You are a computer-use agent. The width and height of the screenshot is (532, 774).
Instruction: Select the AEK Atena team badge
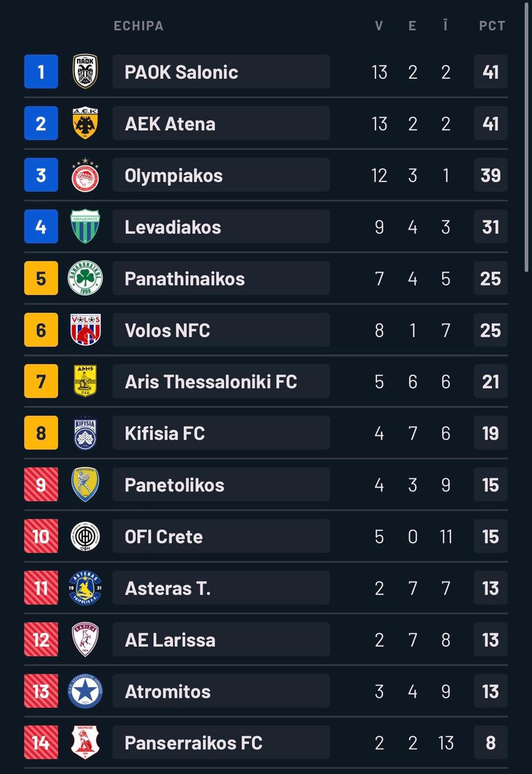point(85,123)
